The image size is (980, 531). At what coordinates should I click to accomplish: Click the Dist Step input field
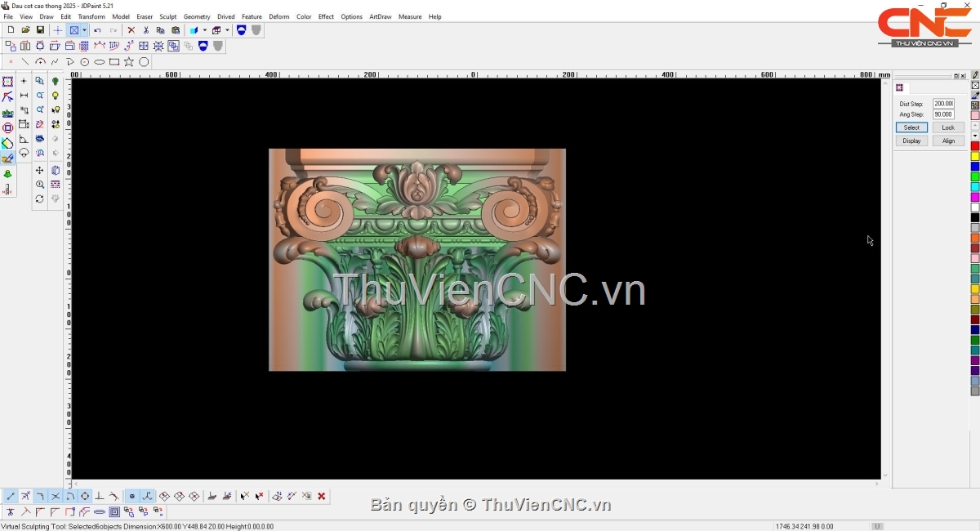tap(943, 104)
